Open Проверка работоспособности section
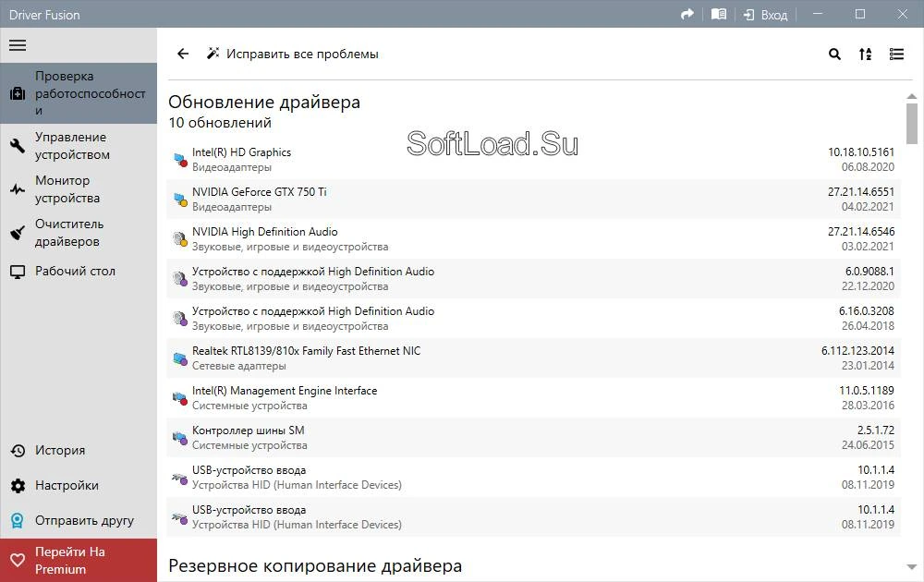 (x=79, y=93)
